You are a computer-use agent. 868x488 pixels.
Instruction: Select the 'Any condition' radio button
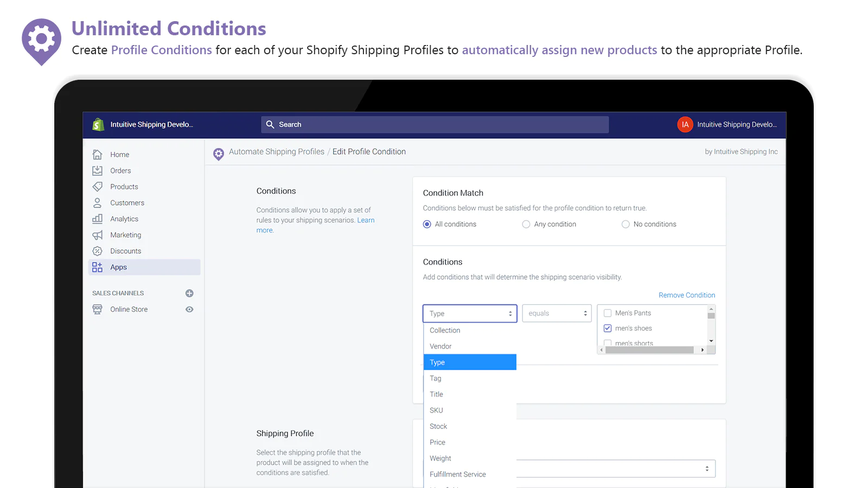click(526, 224)
